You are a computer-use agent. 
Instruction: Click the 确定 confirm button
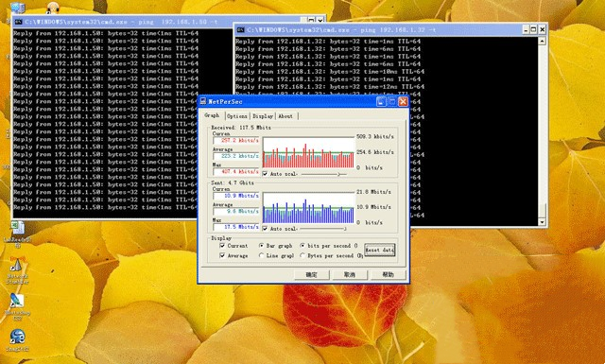tap(311, 274)
